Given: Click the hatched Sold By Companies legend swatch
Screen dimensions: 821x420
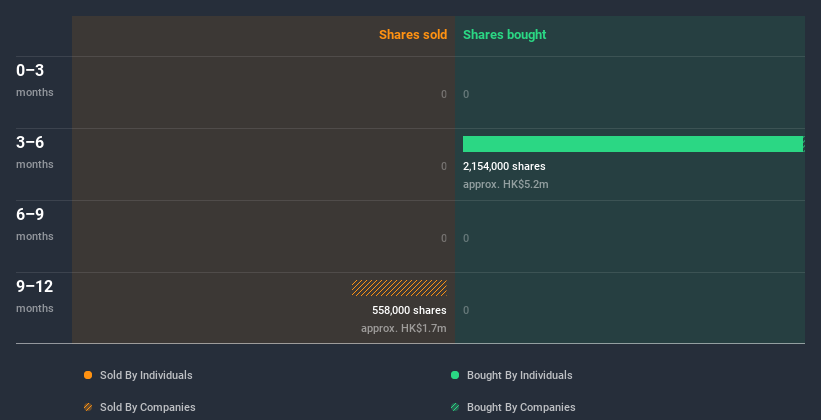Looking at the screenshot, I should (88, 407).
